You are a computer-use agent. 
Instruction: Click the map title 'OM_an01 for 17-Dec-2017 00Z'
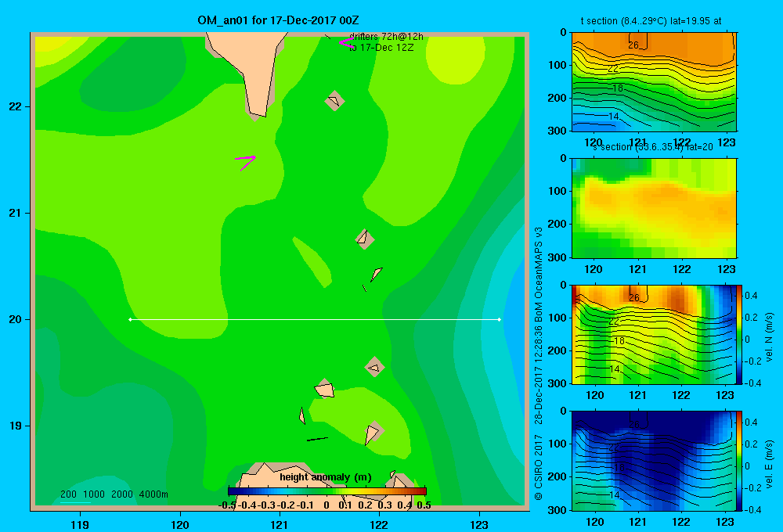278,20
